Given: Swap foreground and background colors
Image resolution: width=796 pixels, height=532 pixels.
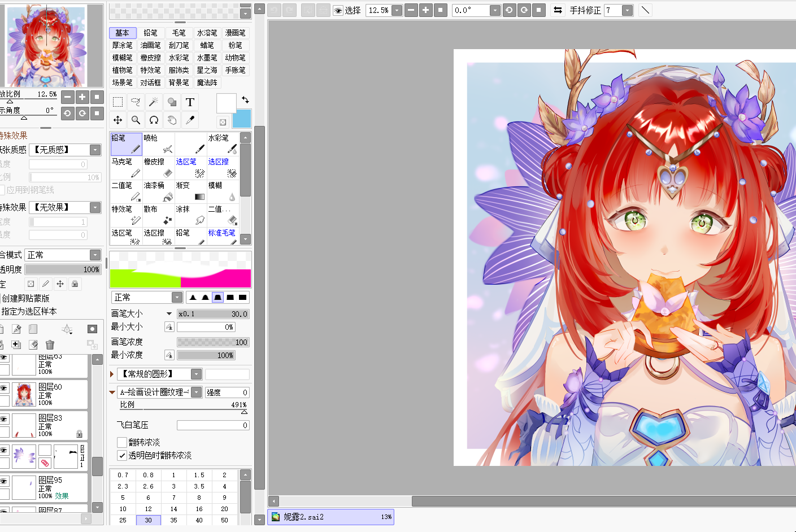Looking at the screenshot, I should pyautogui.click(x=245, y=99).
